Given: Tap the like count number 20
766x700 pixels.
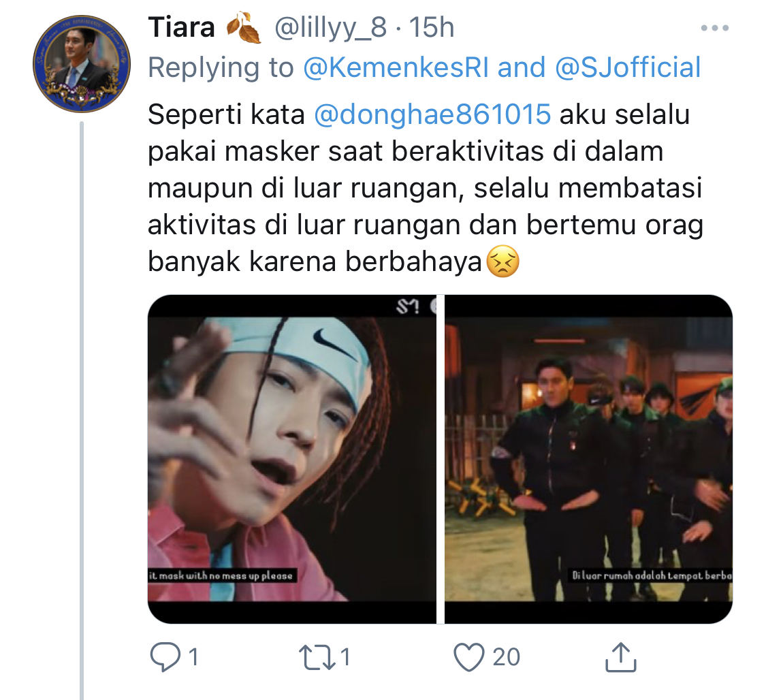Looking at the screenshot, I should (506, 657).
